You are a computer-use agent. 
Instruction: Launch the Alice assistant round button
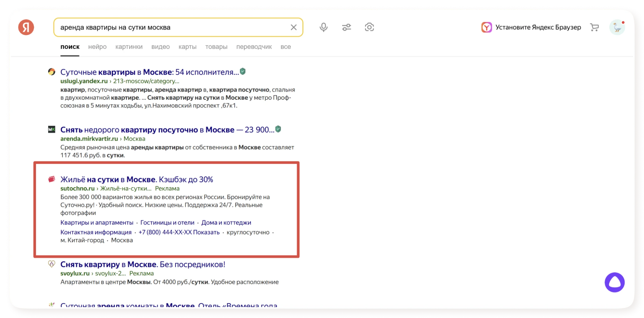614,282
